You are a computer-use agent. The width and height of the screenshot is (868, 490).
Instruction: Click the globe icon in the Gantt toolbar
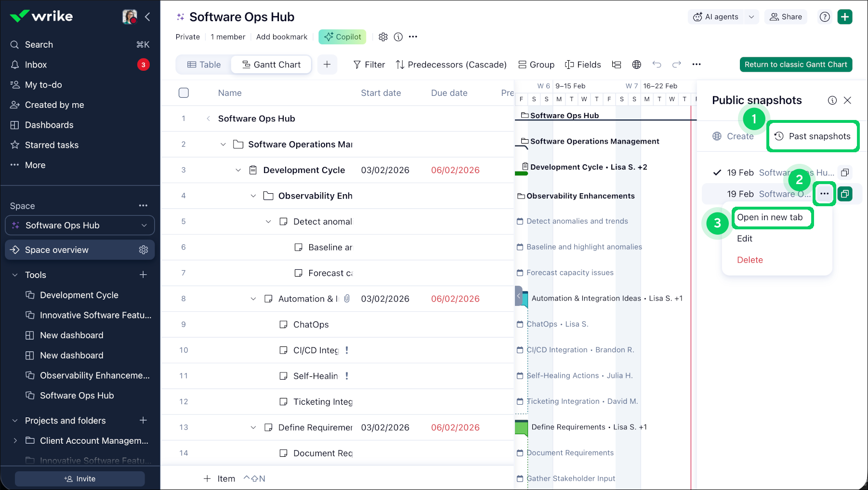tap(636, 65)
